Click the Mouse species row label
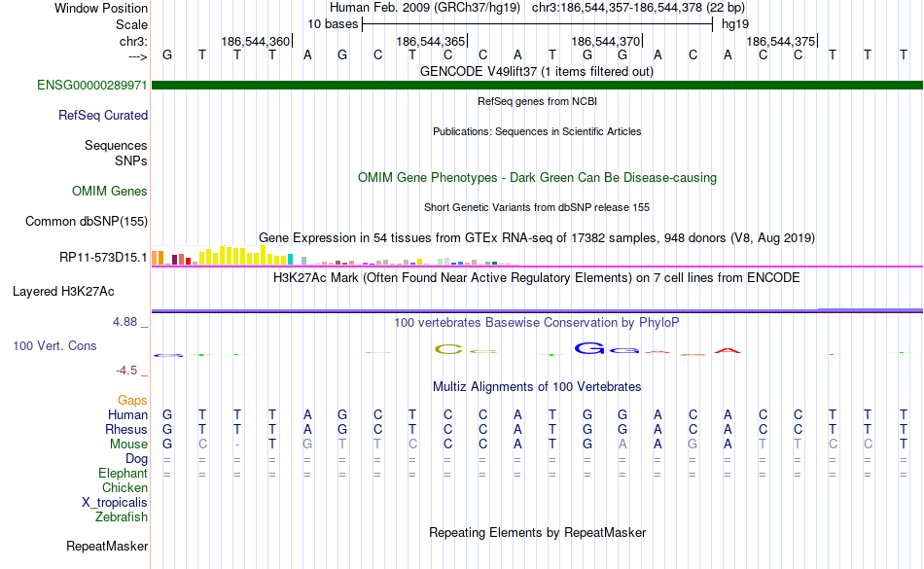This screenshot has height=569, width=924. point(128,445)
